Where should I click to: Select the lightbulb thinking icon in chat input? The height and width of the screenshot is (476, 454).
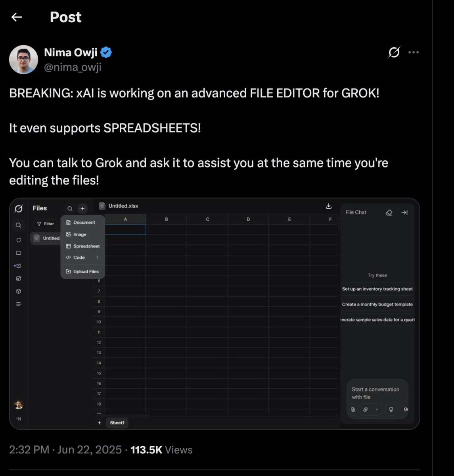391,409
